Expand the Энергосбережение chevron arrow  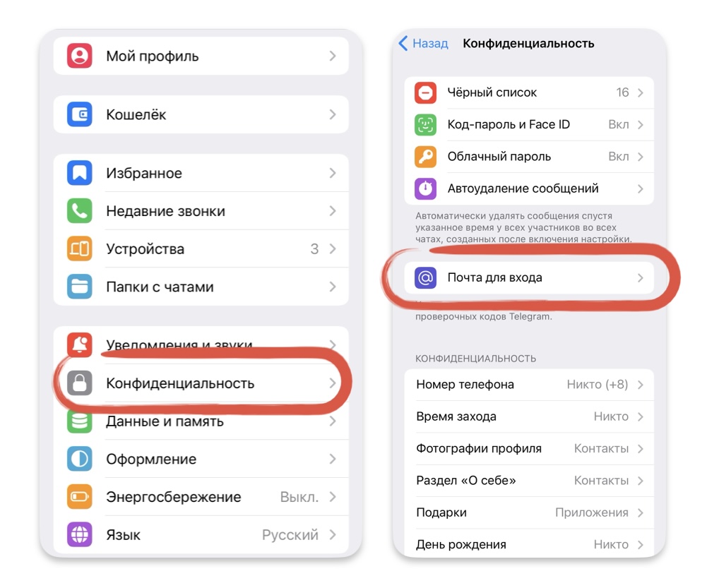pos(333,497)
